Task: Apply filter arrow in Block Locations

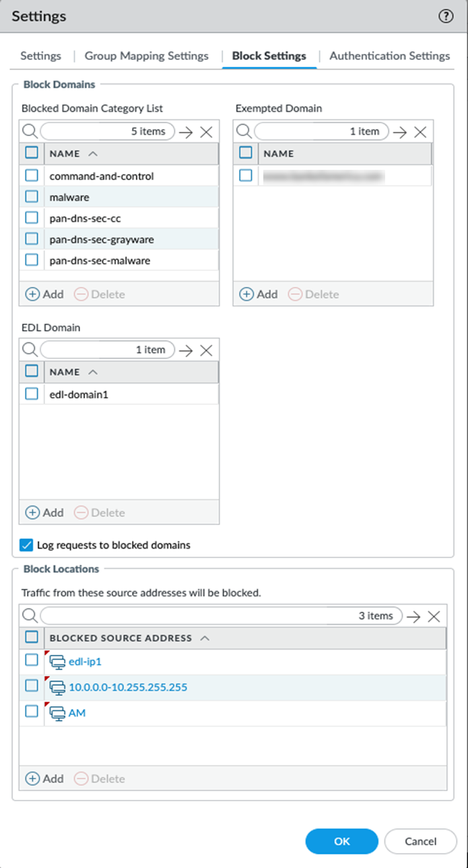Action: coord(413,616)
